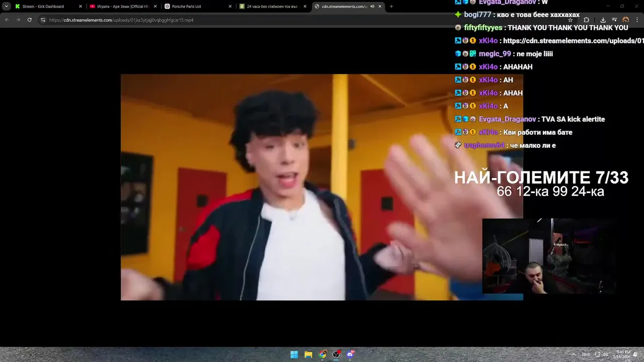Open the browser extensions puzzle icon

click(x=586, y=20)
